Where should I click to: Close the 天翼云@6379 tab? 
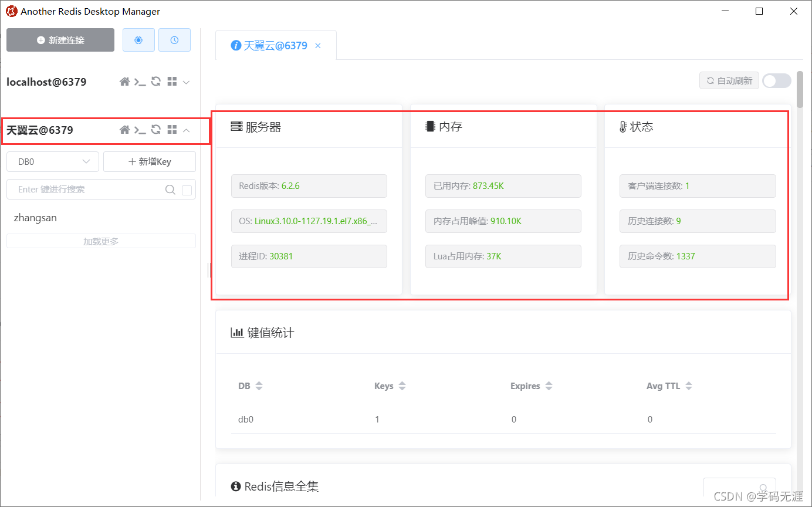pos(318,45)
